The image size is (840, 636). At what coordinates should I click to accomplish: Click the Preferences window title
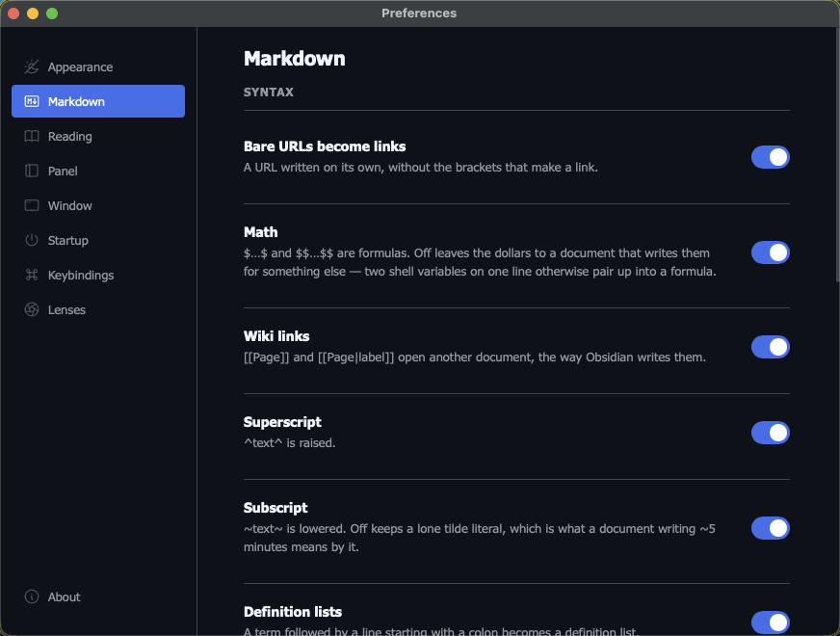pyautogui.click(x=419, y=13)
